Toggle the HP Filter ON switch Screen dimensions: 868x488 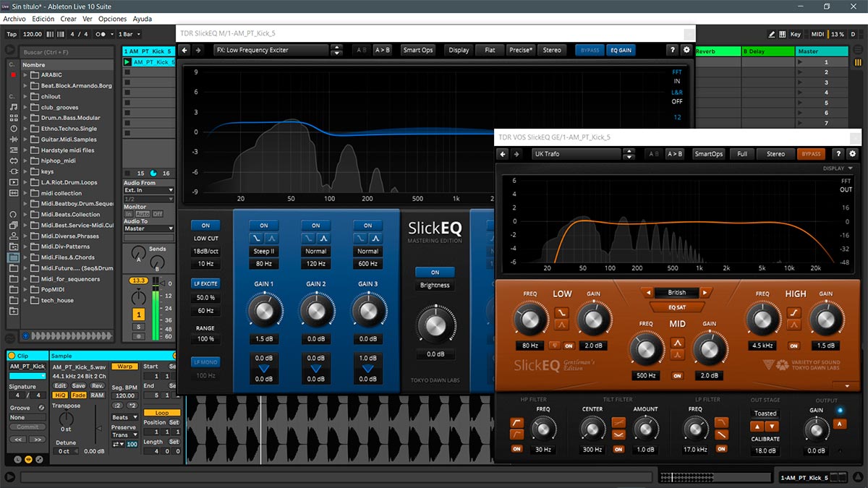pos(516,449)
